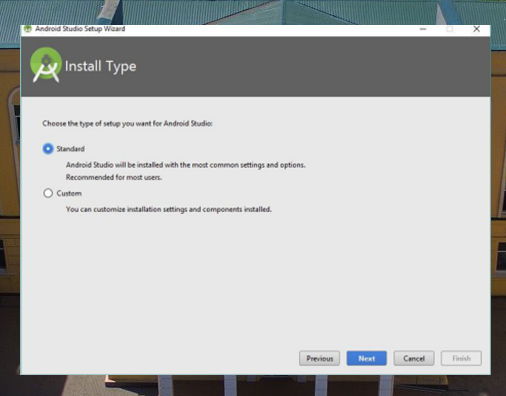The image size is (506, 396).
Task: Click the 'Install Type' header title
Action: point(100,66)
